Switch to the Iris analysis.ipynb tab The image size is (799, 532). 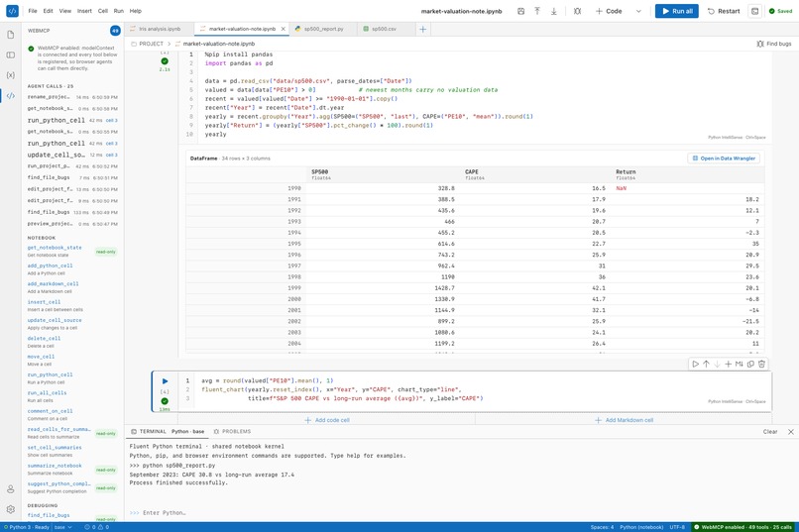[160, 29]
